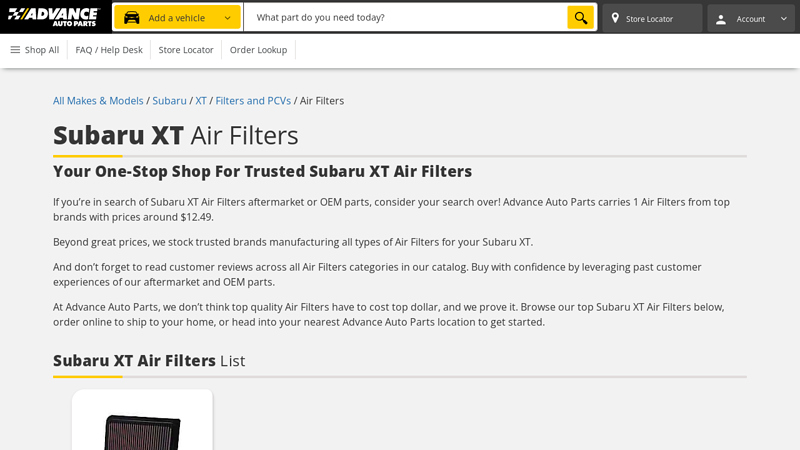The width and height of the screenshot is (800, 450).
Task: Click the Subaru XT Air Filters List heading
Action: point(149,361)
